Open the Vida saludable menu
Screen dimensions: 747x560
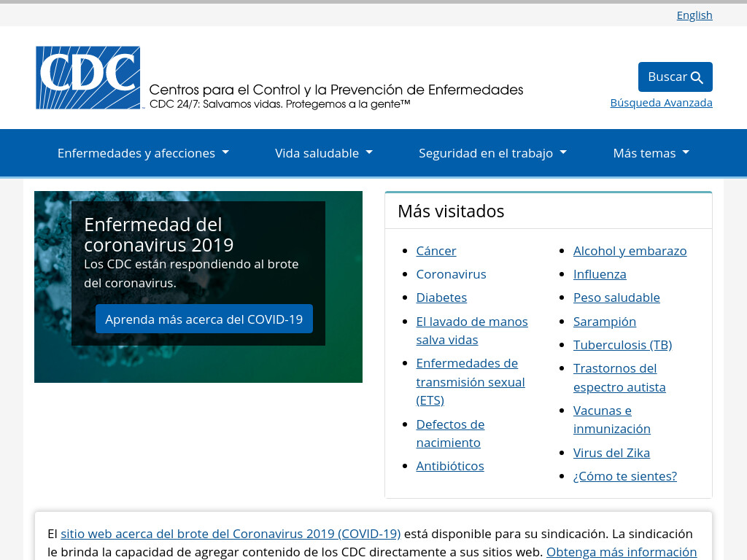(323, 153)
